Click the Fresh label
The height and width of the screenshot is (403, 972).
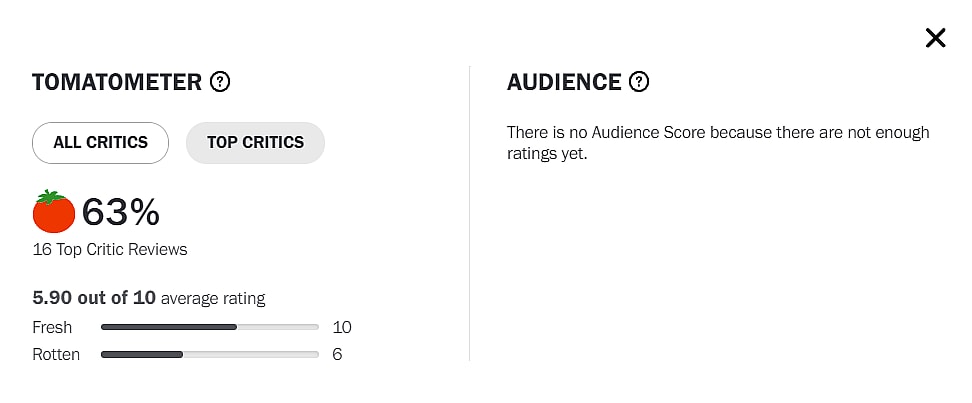pos(51,327)
